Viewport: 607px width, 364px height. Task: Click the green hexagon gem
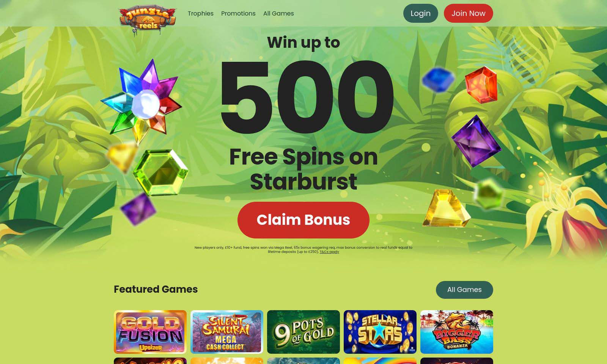[160, 173]
